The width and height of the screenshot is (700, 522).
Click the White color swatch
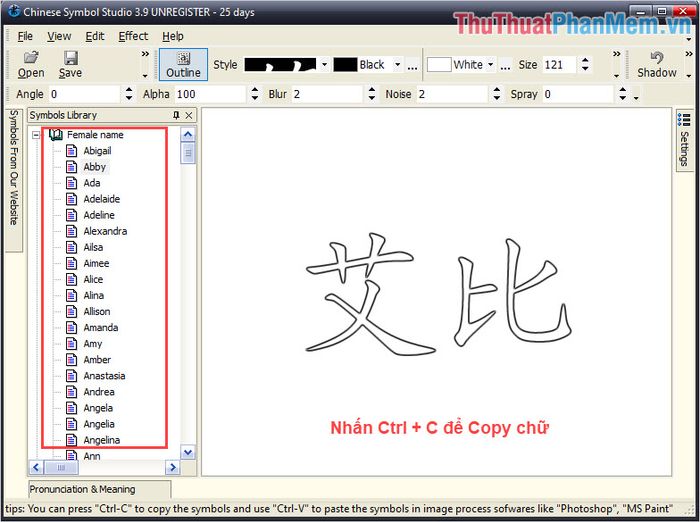pyautogui.click(x=439, y=65)
